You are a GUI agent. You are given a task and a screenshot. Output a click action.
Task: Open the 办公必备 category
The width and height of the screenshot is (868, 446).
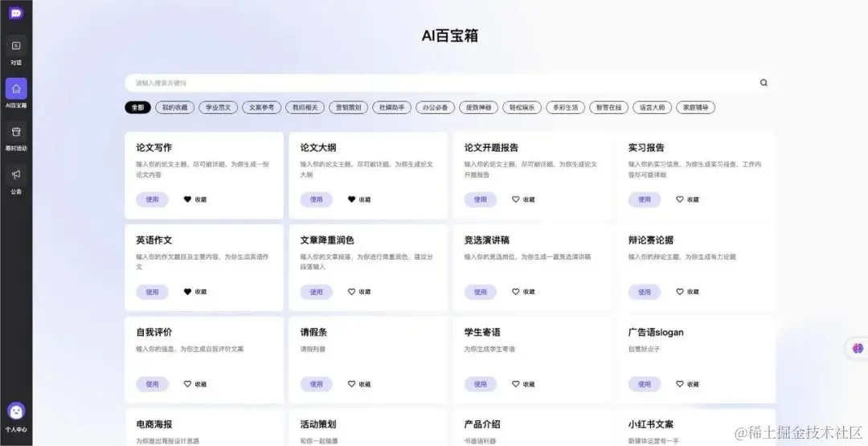[435, 108]
